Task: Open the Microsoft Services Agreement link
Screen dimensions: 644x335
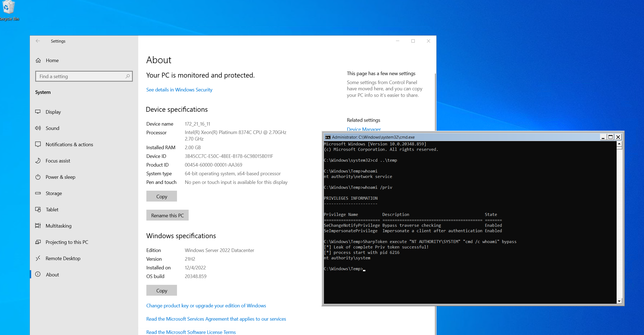Action: point(216,319)
